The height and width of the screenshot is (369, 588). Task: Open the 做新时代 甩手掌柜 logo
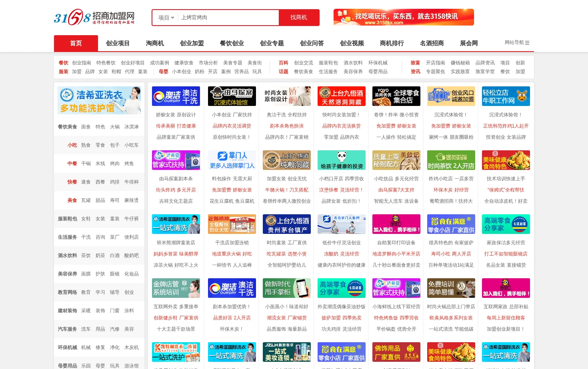click(x=287, y=288)
